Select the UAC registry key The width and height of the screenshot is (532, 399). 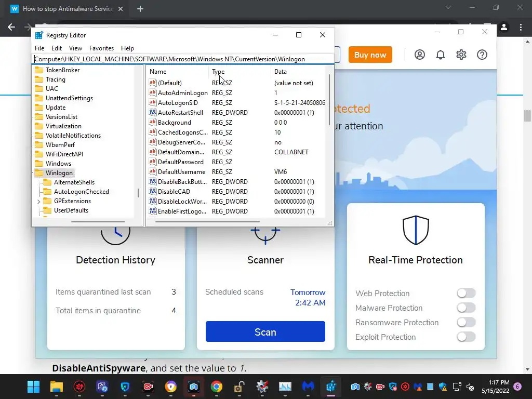pyautogui.click(x=51, y=88)
